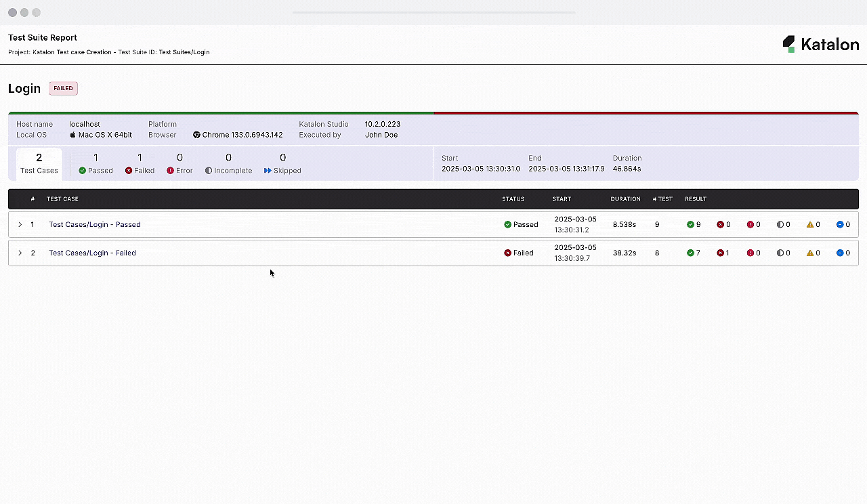
Task: Filter by 0 Error summary count
Action: (179, 164)
